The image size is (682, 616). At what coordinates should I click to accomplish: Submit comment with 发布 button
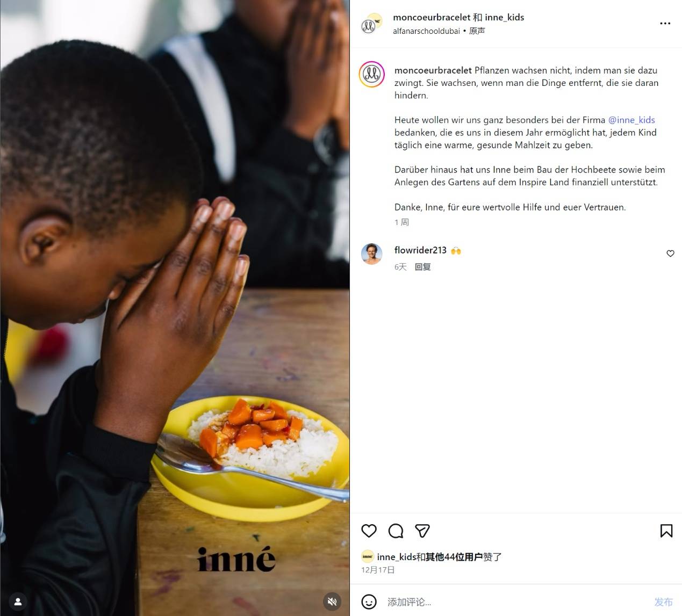[663, 602]
